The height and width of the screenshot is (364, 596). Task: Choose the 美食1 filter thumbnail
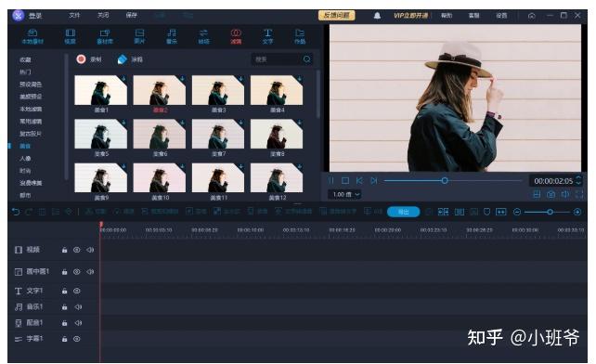click(x=101, y=90)
